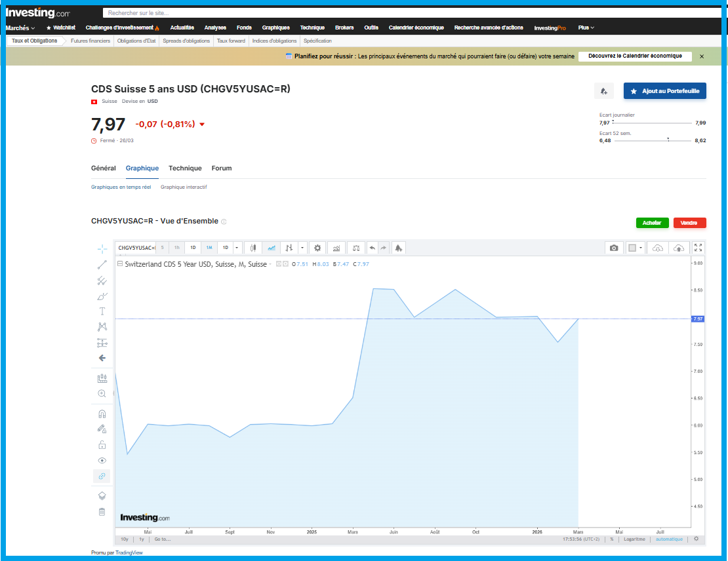Switch to the Technique tab
The width and height of the screenshot is (728, 561).
click(185, 168)
